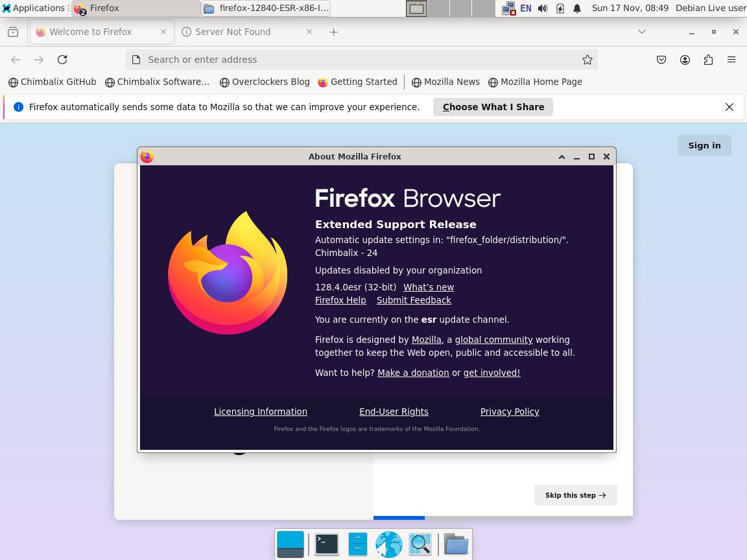Screen dimensions: 747x560
Task: Close the Server Not Found tab
Action: click(309, 32)
